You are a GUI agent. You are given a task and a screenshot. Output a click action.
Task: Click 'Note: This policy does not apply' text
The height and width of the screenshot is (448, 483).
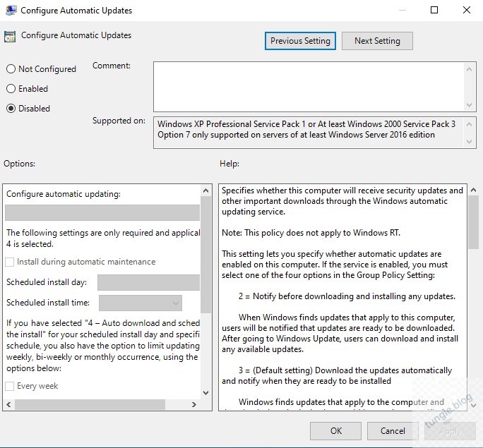click(311, 233)
